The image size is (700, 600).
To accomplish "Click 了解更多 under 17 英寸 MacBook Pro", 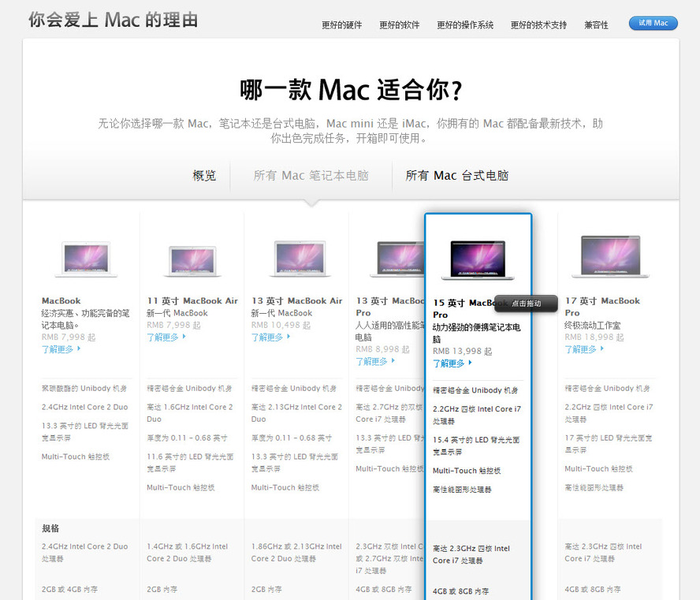I will [x=584, y=349].
